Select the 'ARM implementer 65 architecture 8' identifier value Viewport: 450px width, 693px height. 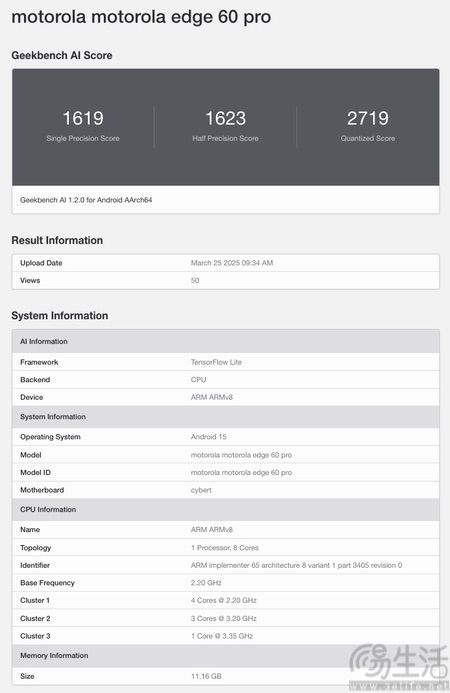[296, 565]
